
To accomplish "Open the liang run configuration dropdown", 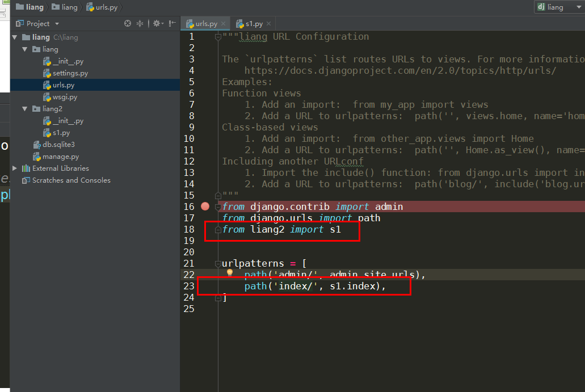I will click(579, 7).
